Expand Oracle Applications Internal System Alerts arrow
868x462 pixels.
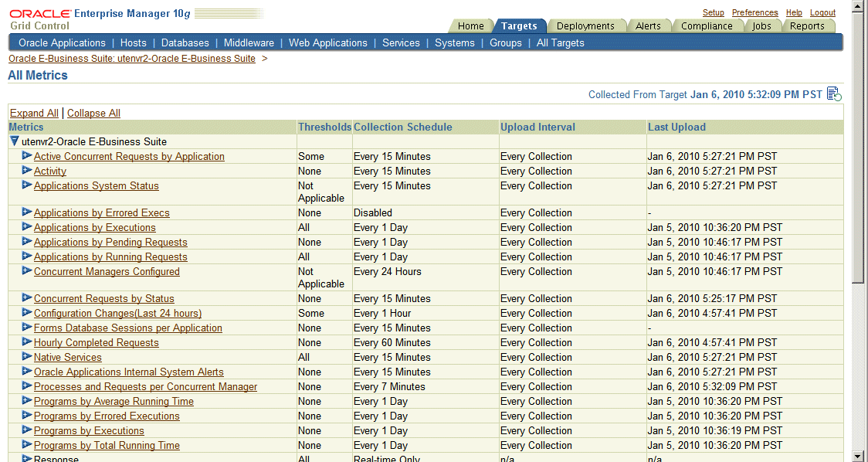[27, 371]
